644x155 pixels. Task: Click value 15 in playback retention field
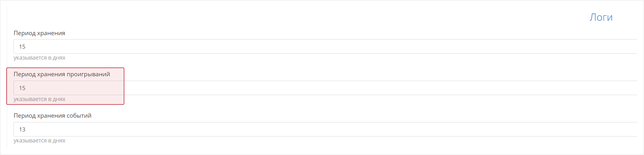(x=22, y=88)
